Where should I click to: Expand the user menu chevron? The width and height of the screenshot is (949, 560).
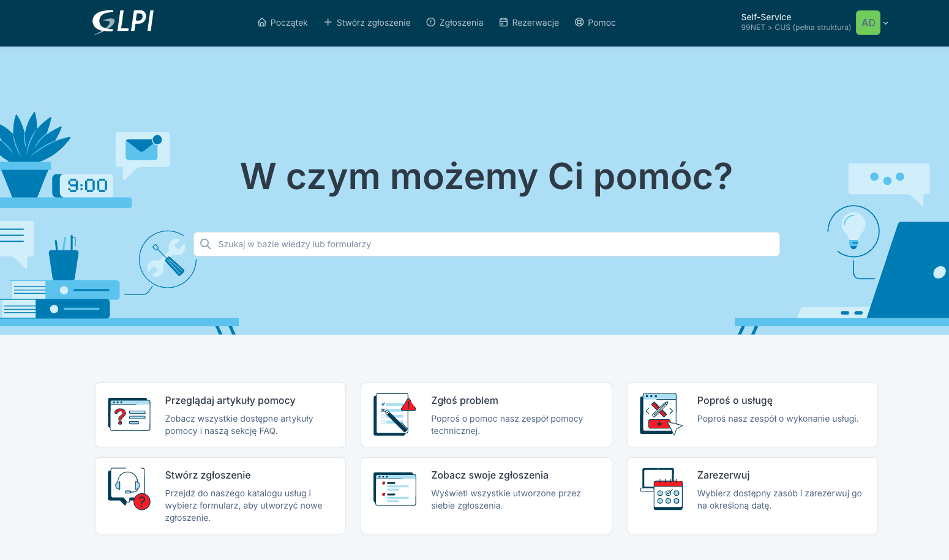[885, 23]
